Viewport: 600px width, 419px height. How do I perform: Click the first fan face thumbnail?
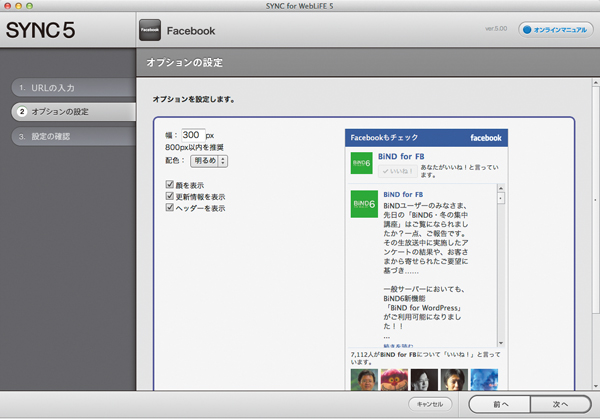click(x=364, y=380)
